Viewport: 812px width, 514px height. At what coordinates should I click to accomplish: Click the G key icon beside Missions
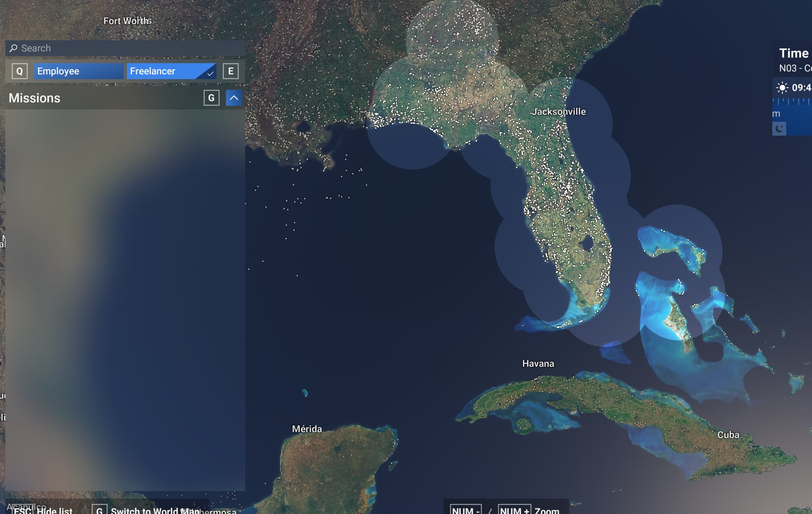click(x=211, y=98)
